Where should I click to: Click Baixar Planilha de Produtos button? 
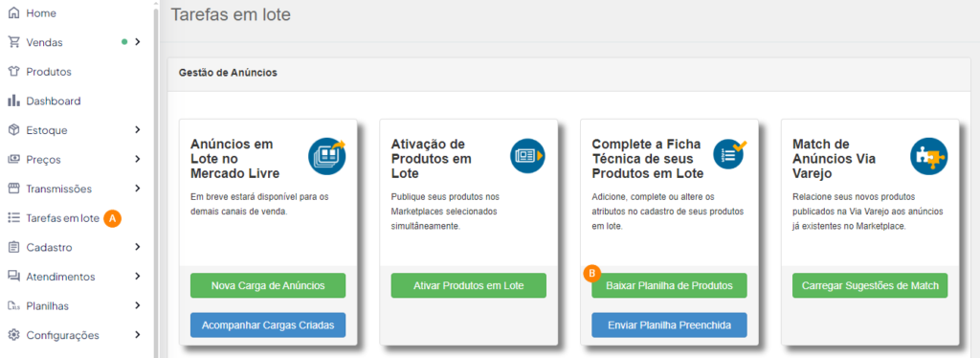pyautogui.click(x=669, y=285)
